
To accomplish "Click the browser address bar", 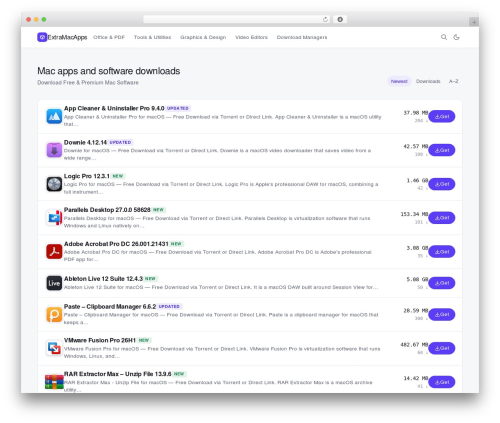I will point(237,19).
